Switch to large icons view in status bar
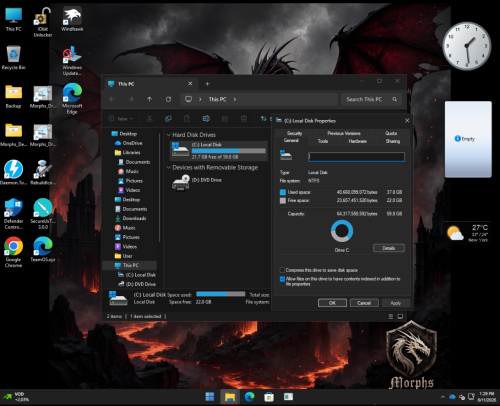The image size is (500, 406). [400, 316]
